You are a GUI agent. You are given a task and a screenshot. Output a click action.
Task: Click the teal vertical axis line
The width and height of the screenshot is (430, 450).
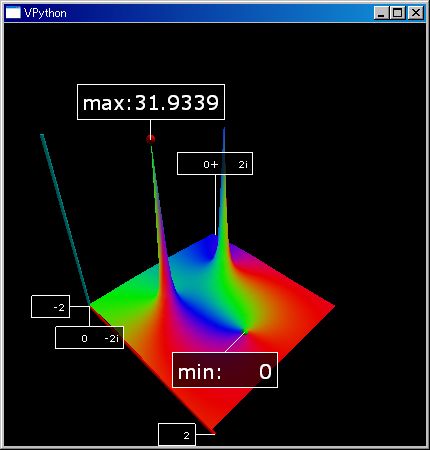(65, 218)
